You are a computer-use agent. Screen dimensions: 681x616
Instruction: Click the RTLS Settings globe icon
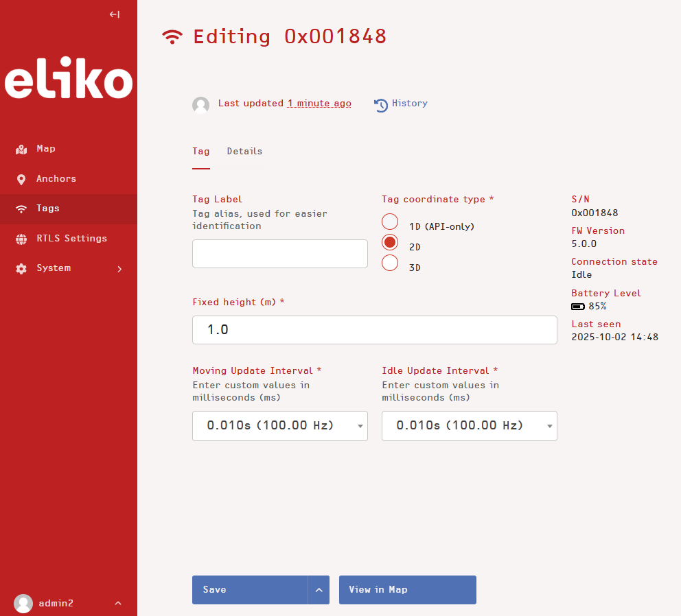[21, 239]
